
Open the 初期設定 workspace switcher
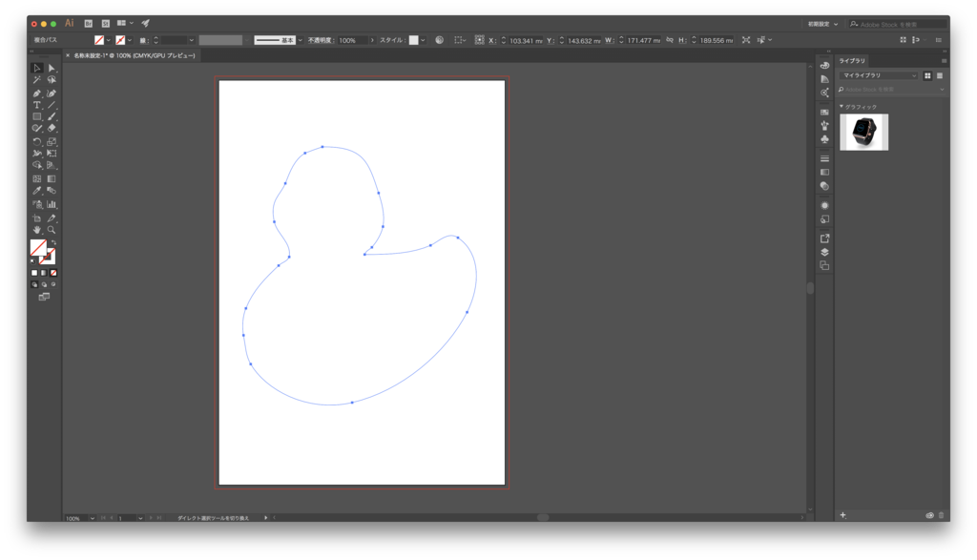click(x=822, y=24)
